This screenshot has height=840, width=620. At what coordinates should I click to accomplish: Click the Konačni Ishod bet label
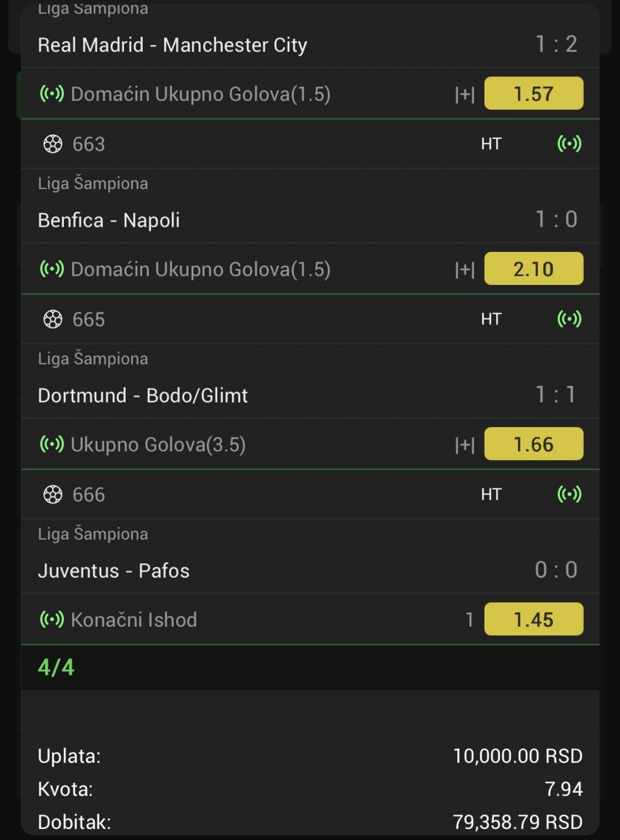[134, 620]
